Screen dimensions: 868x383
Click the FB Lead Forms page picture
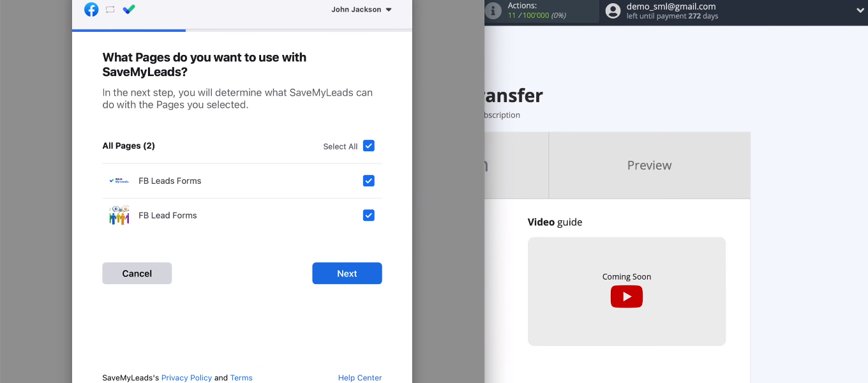coord(119,216)
